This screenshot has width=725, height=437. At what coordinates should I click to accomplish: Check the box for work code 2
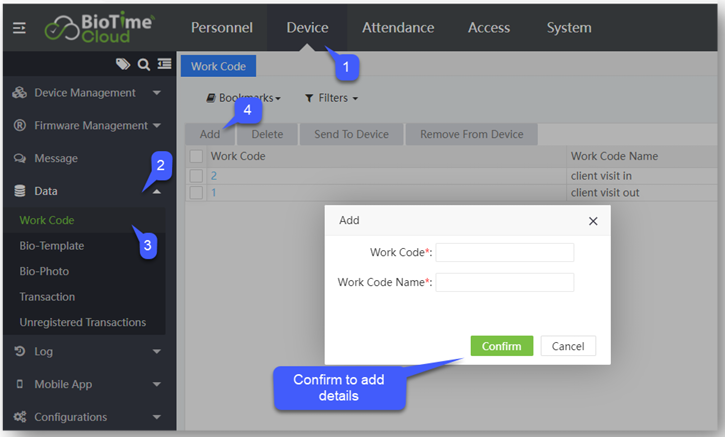click(x=196, y=176)
